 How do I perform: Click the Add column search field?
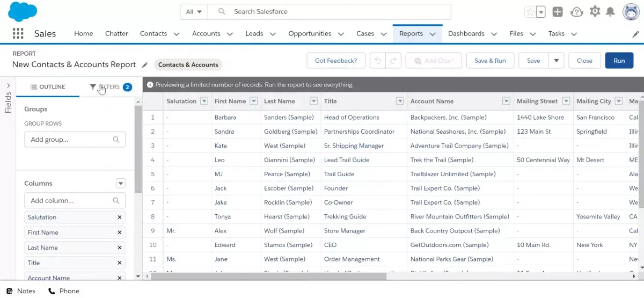point(75,201)
